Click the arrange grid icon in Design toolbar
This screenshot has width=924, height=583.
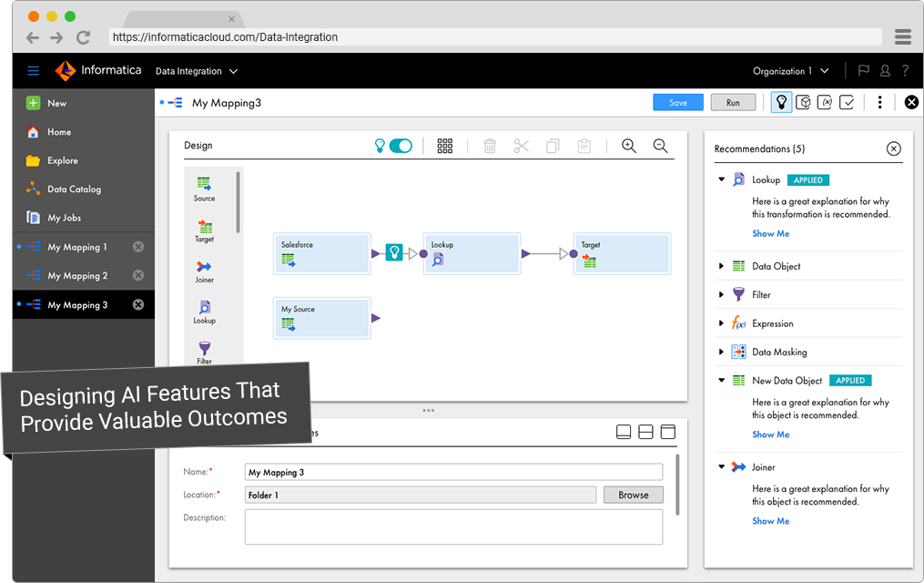(445, 146)
